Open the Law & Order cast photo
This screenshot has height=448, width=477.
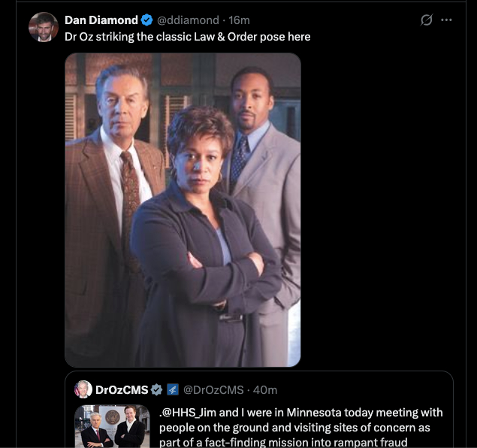click(183, 210)
